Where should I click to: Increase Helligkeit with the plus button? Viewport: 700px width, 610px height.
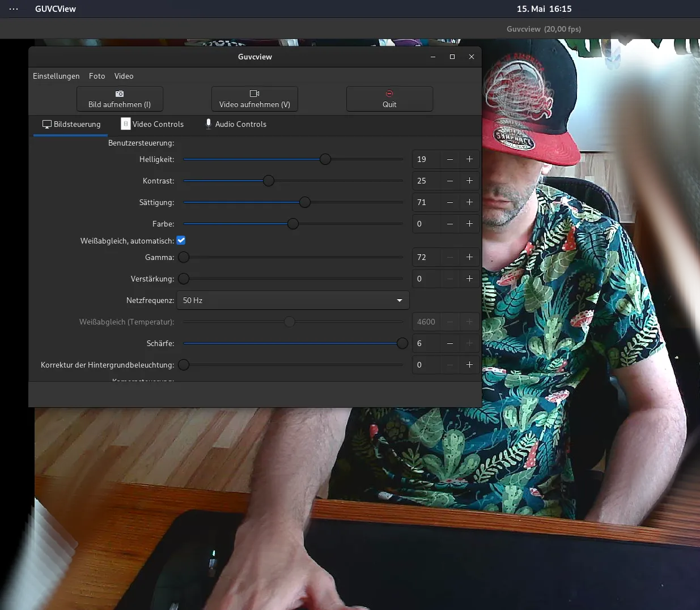469,159
